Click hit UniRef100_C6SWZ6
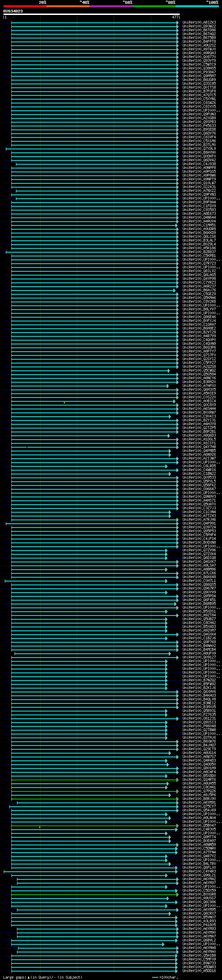 (x=199, y=103)
